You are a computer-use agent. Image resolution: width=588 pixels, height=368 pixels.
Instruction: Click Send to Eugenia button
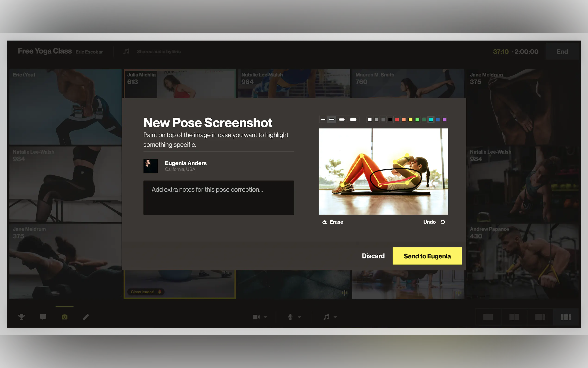[427, 256]
